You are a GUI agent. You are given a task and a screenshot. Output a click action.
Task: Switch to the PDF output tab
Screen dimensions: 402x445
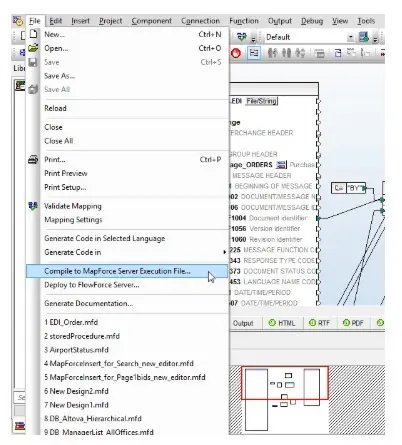point(353,323)
